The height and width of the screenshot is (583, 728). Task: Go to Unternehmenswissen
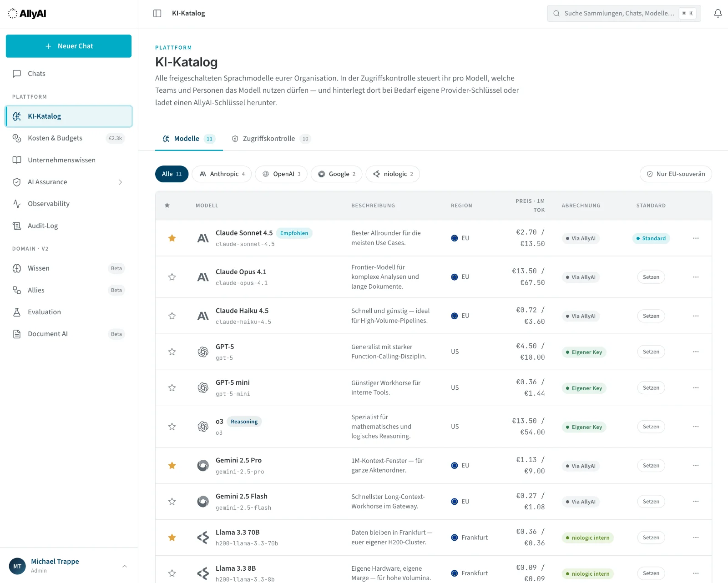coord(69,160)
